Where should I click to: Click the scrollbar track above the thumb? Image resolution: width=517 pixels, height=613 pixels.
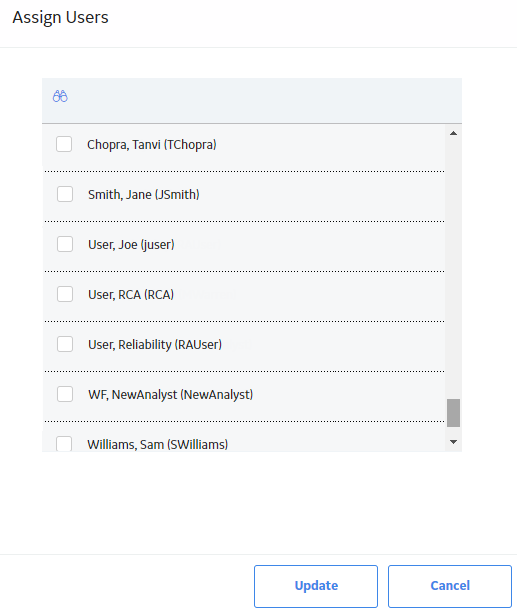click(454, 268)
